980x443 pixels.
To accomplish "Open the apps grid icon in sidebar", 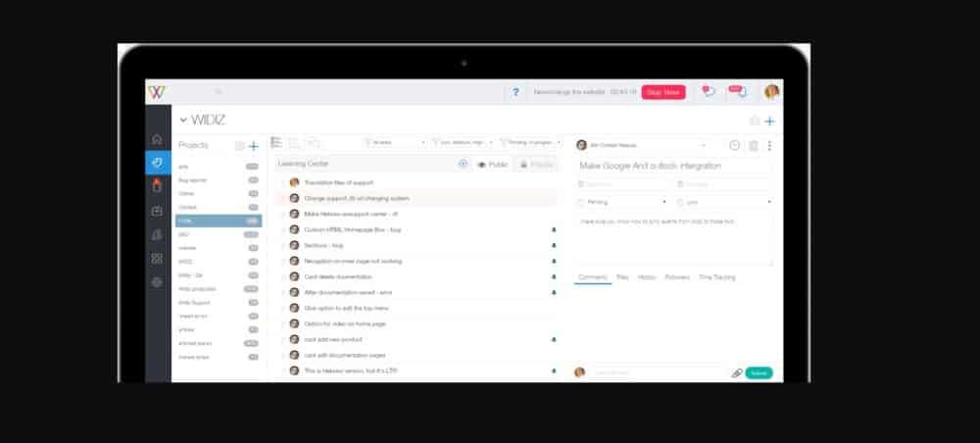I will point(157,258).
